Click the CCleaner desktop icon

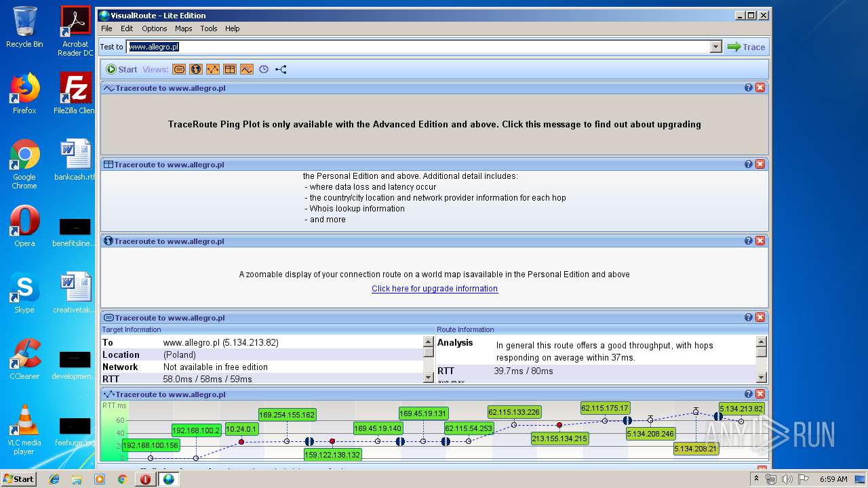[x=24, y=359]
